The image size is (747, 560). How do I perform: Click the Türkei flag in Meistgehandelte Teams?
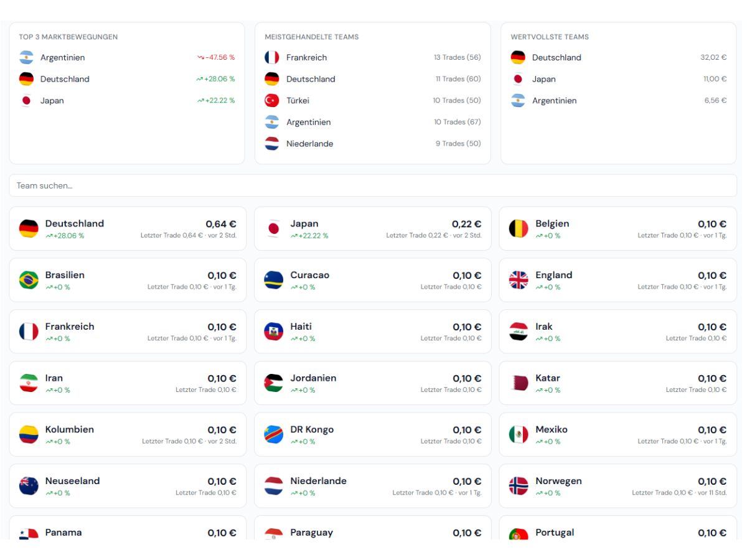272,100
